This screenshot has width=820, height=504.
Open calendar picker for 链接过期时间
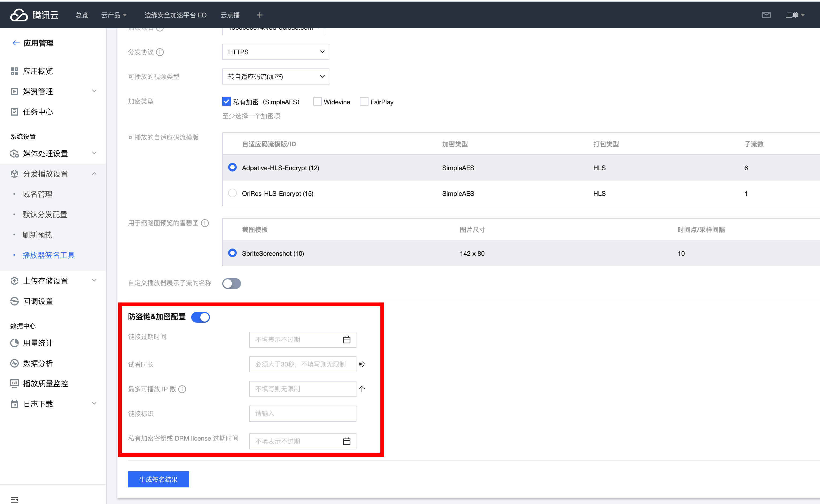[x=347, y=340]
